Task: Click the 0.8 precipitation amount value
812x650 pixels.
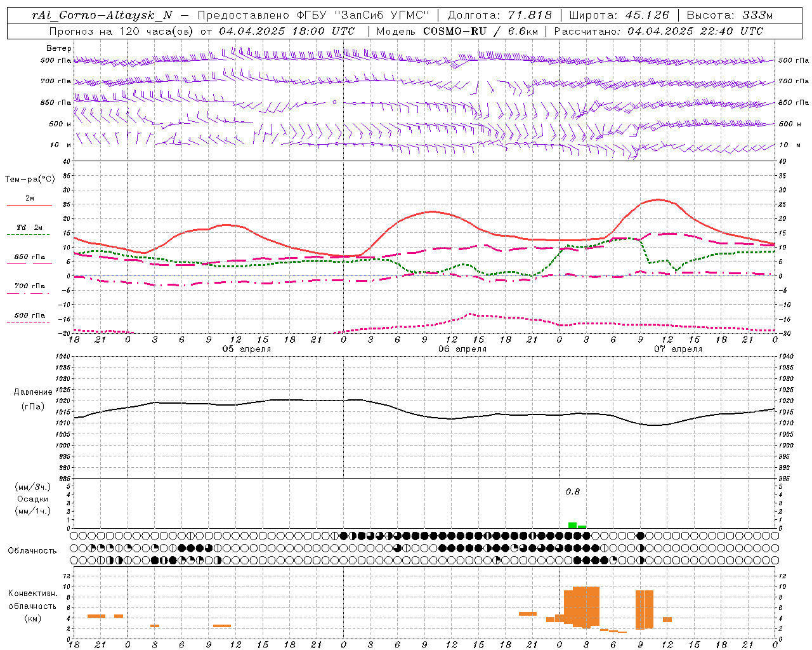Action: tap(573, 492)
